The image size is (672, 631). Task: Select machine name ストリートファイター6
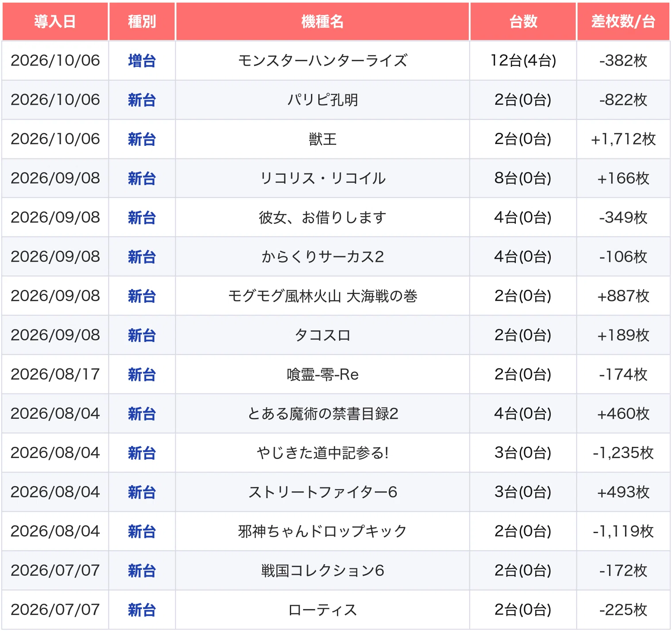[323, 493]
